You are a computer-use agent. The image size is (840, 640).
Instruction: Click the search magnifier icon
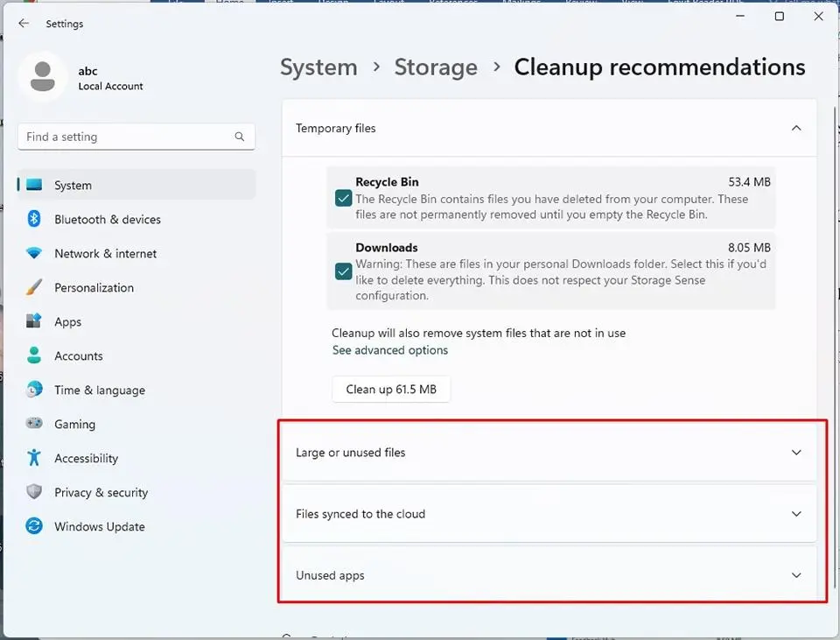[240, 137]
